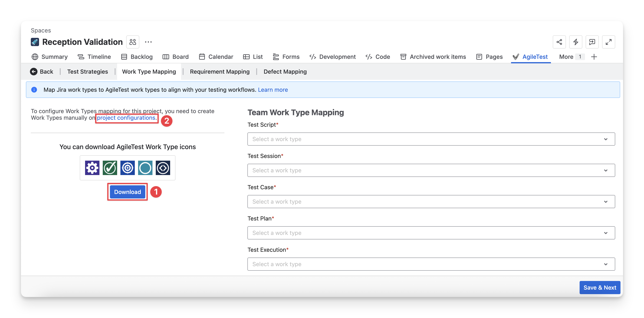Enter full screen with the expand arrows icon
This screenshot has width=644, height=318.
[x=608, y=42]
